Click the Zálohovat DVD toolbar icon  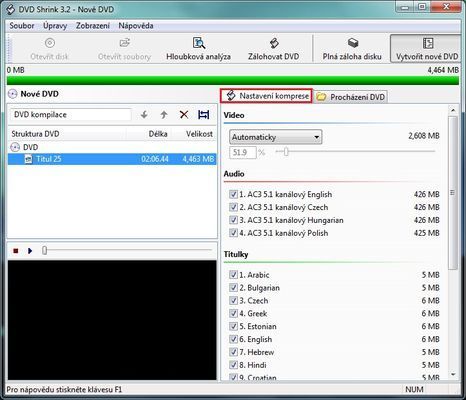pos(274,43)
